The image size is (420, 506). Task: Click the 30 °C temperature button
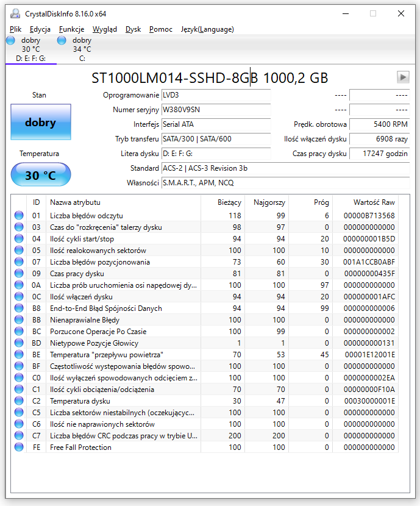coord(41,174)
